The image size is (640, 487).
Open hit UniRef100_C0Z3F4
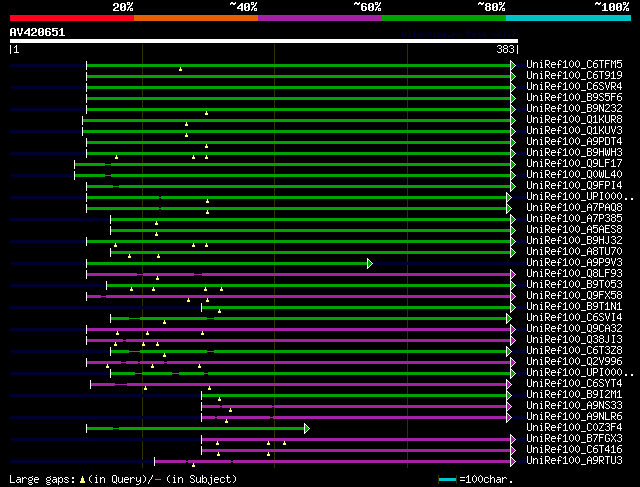574,428
